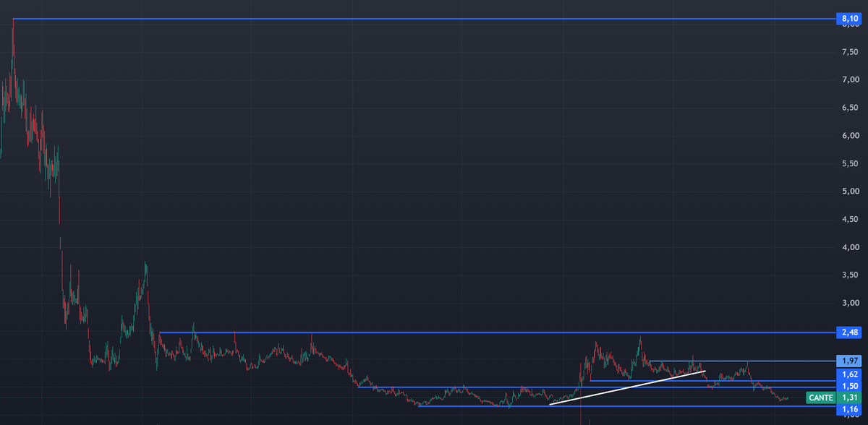Viewport: 868px width, 425px height.
Task: Click the 4,00 axis tick value
Action: [850, 247]
